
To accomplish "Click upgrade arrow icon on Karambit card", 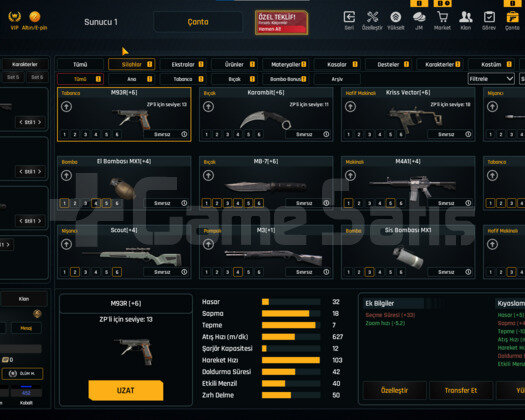I will tap(208, 107).
